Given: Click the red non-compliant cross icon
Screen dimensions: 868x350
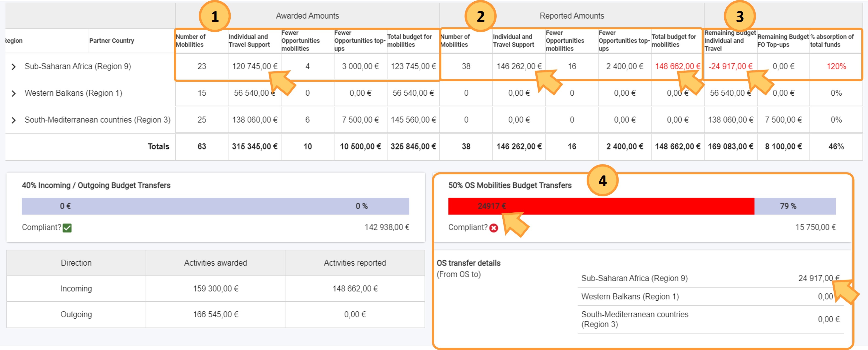Looking at the screenshot, I should pos(494,228).
